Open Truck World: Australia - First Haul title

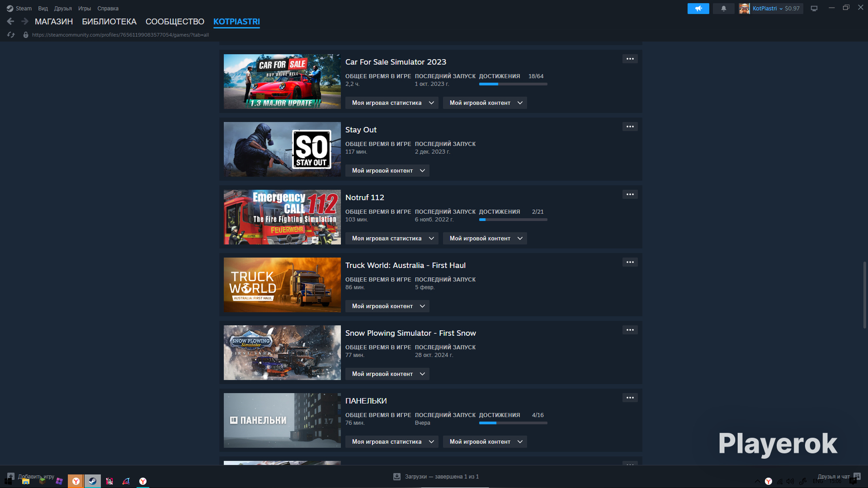[x=406, y=265]
